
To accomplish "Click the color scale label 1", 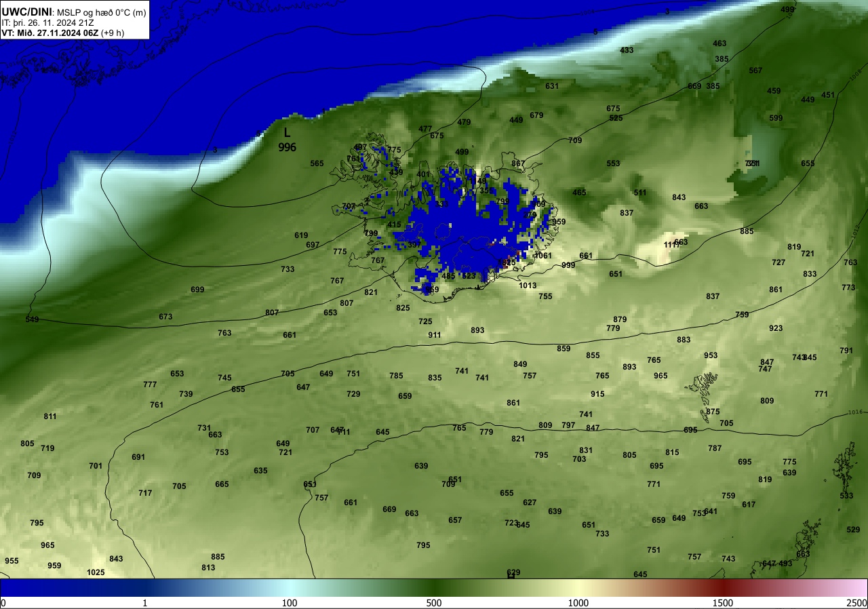I will coord(145,603).
